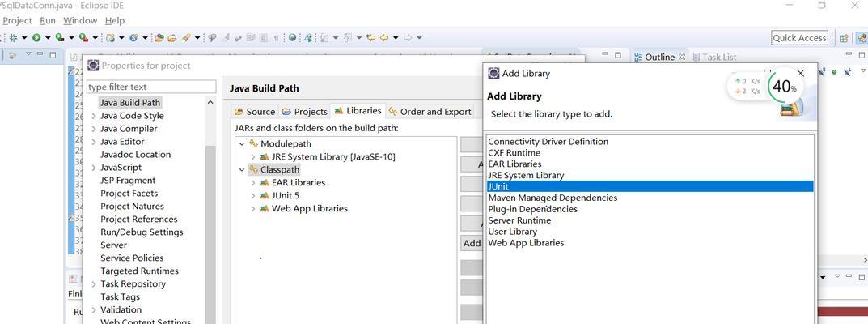The height and width of the screenshot is (324, 868).
Task: Click the type filter text field
Action: tap(151, 87)
